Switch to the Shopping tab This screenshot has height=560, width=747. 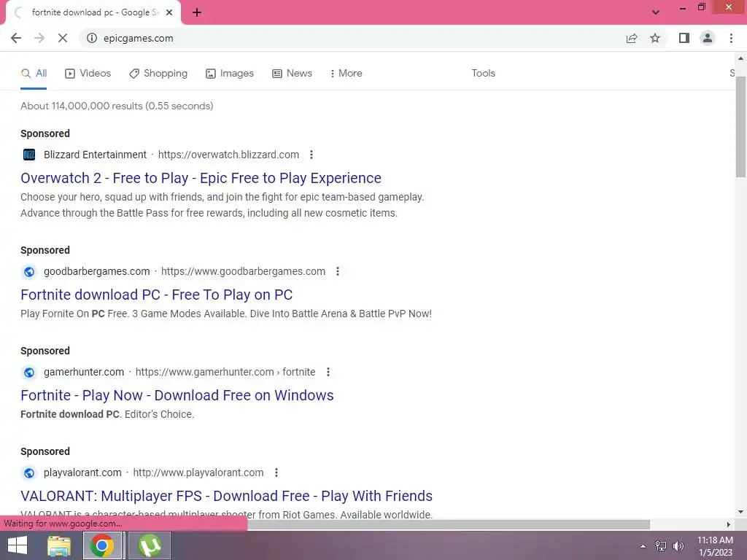tap(158, 74)
